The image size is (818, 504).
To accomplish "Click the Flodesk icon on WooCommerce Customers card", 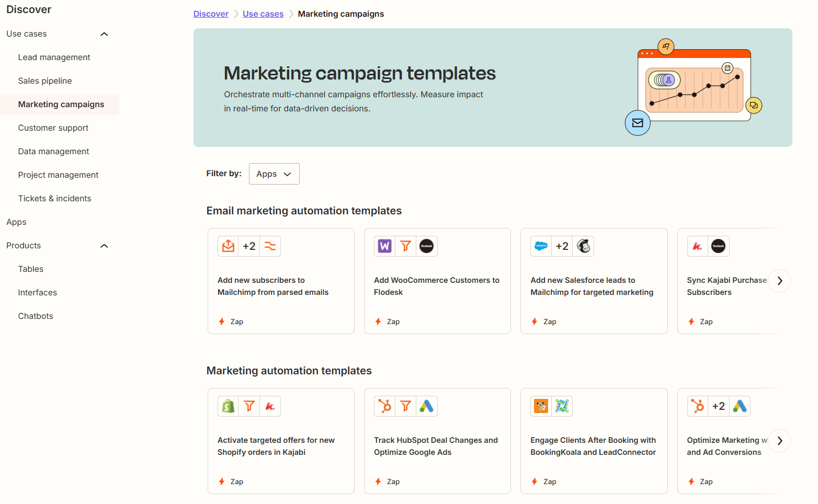I will pyautogui.click(x=426, y=246).
